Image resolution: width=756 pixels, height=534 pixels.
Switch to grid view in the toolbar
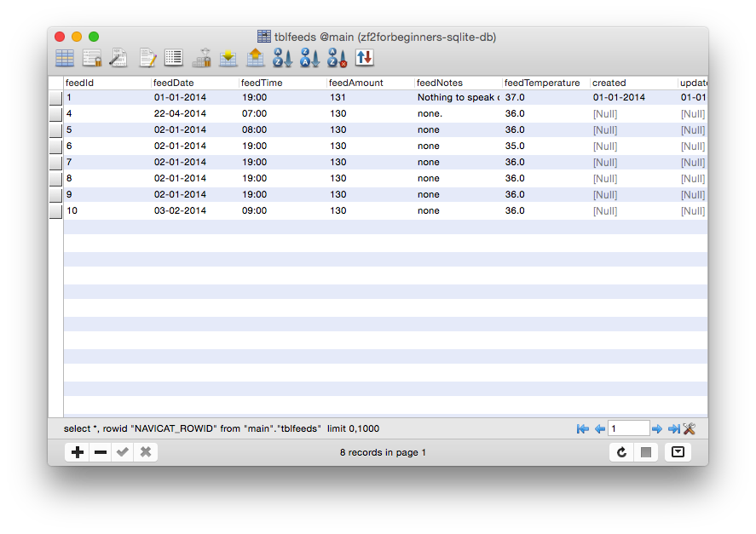click(65, 58)
